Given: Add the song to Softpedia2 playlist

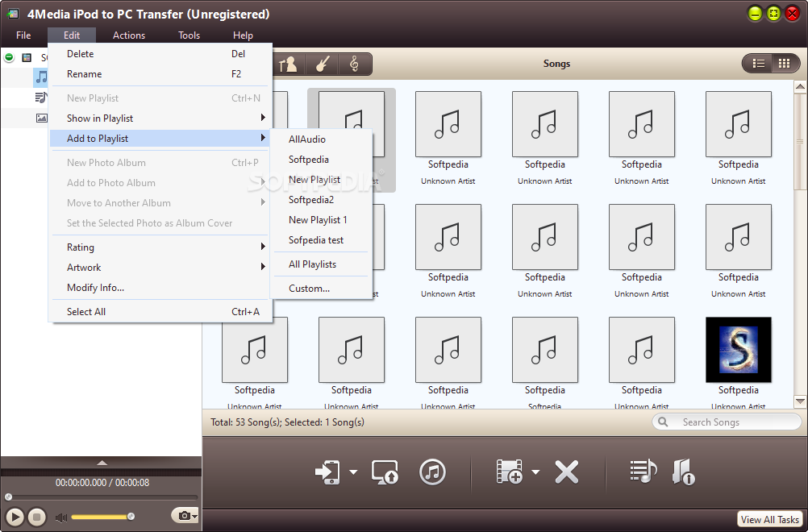Looking at the screenshot, I should coord(321,199).
